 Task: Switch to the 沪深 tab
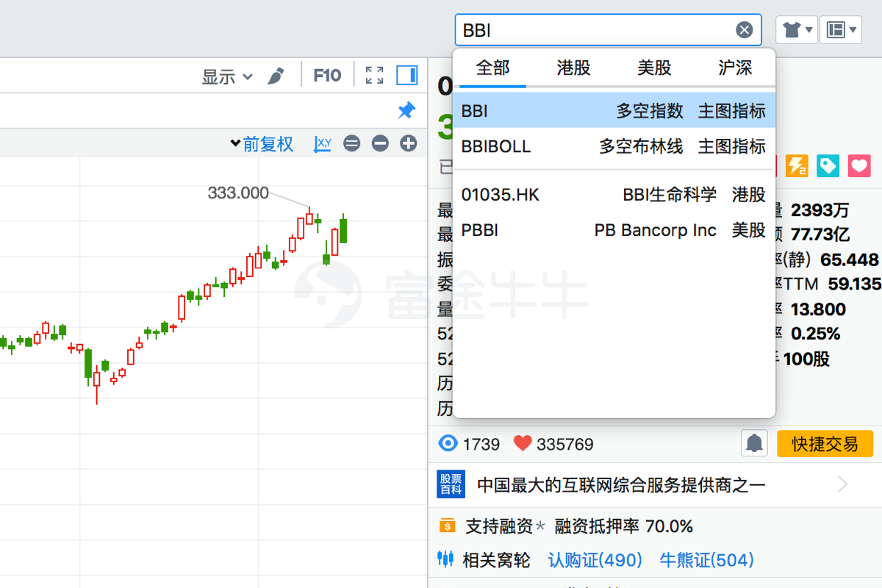[735, 68]
